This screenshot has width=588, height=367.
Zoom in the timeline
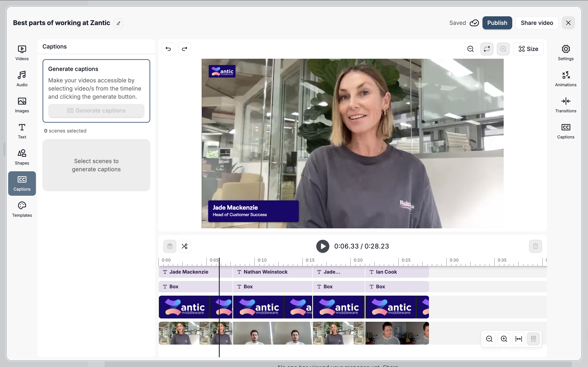tap(504, 339)
